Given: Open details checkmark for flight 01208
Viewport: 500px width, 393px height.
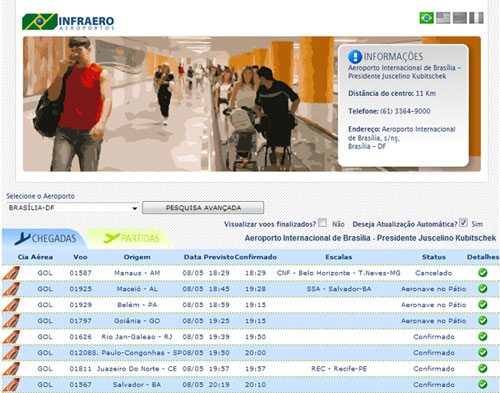Looking at the screenshot, I should [482, 353].
